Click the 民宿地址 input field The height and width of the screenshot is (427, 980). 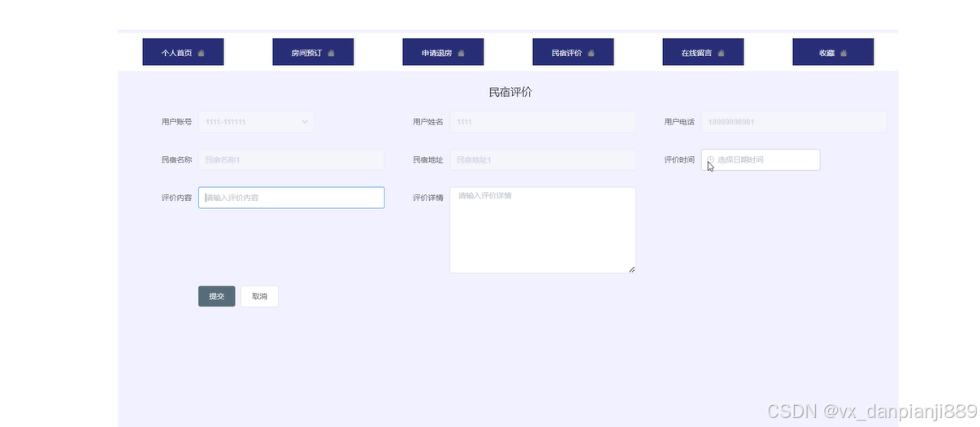tap(543, 160)
